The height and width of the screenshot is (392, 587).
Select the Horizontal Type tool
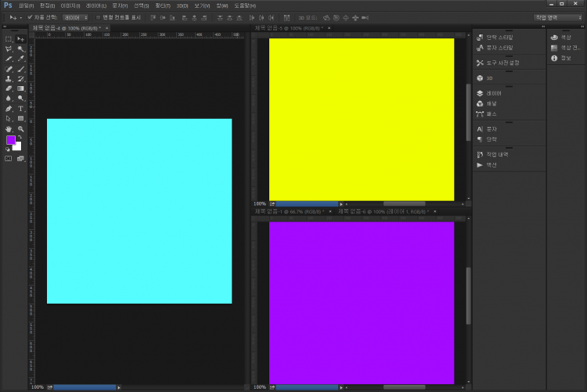point(21,109)
